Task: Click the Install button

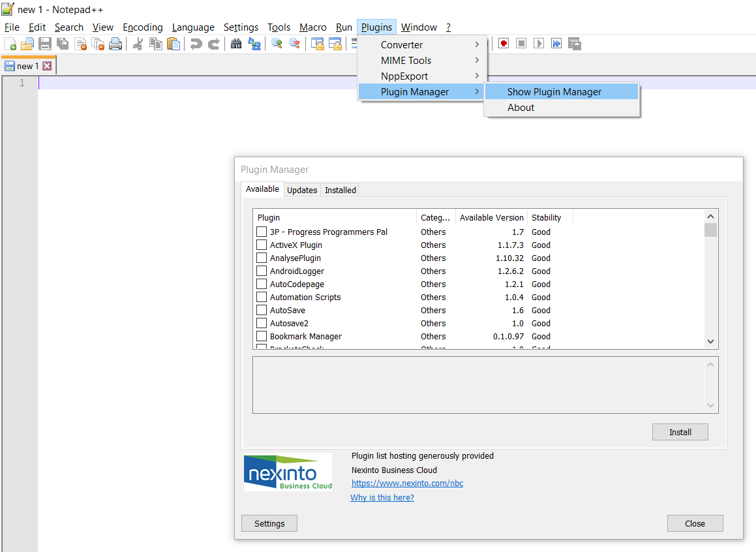Action: [x=680, y=431]
